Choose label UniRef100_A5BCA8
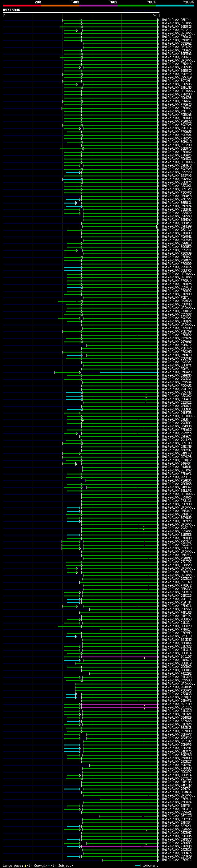 177,115
